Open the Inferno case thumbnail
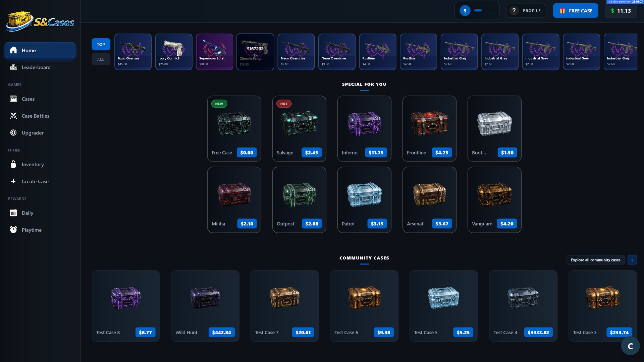This screenshot has width=644, height=362. (364, 124)
